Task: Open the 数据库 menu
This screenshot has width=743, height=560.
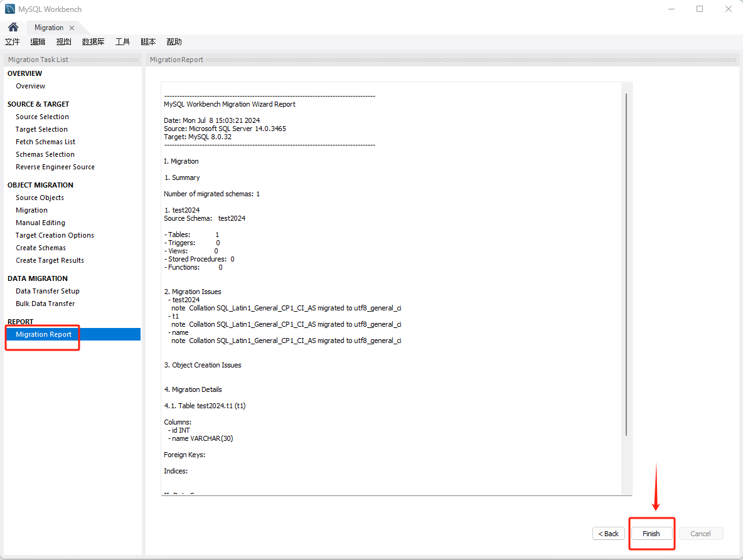Action: (x=93, y=42)
